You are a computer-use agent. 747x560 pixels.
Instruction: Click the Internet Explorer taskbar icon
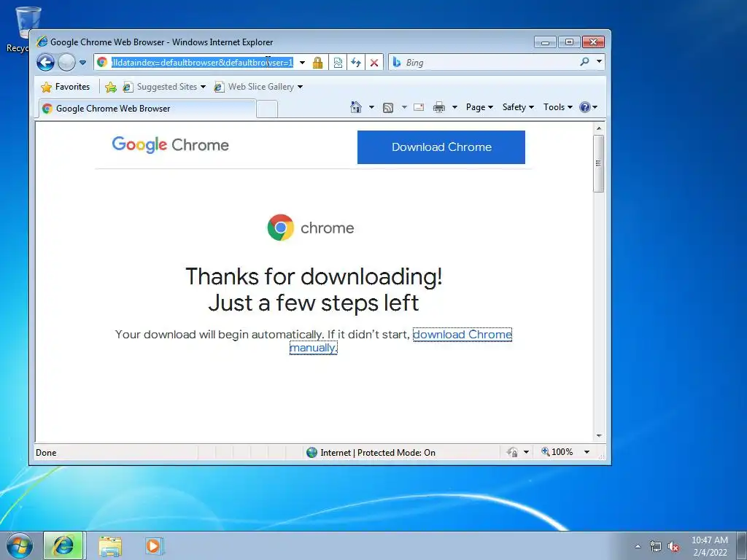tap(63, 545)
